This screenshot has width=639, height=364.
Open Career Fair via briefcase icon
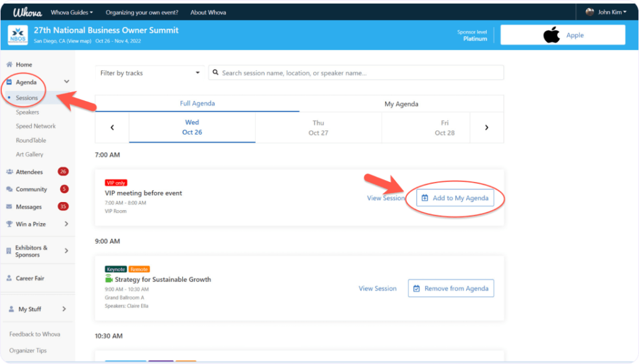tap(11, 278)
